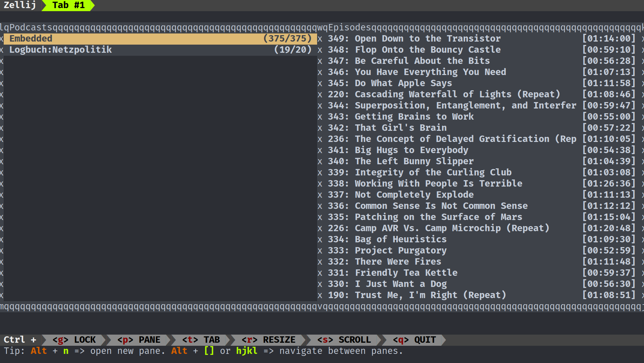Select episode 349: Open Down to the Transistor
Image resolution: width=644 pixels, height=363 pixels.
(x=481, y=39)
